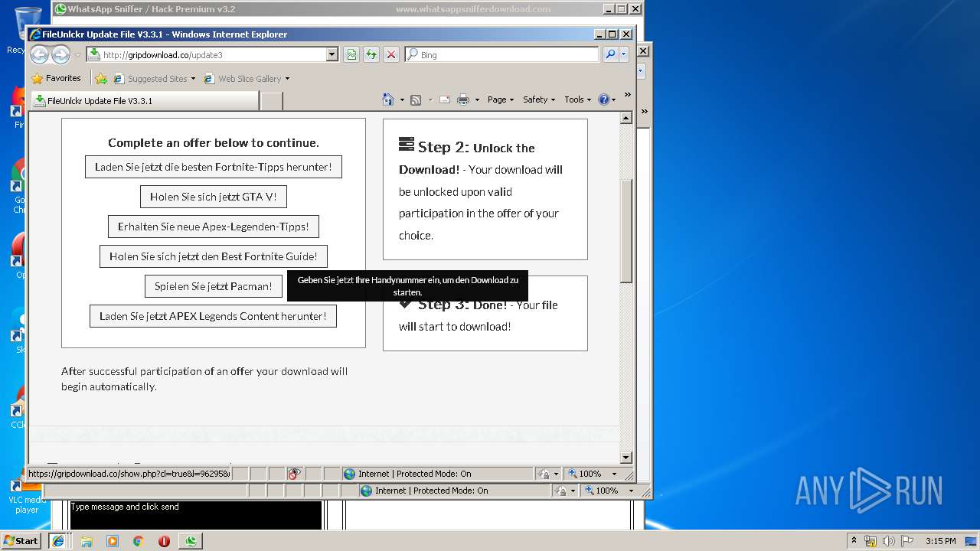The height and width of the screenshot is (551, 980).
Task: Click the Read Mail icon
Action: (x=444, y=99)
